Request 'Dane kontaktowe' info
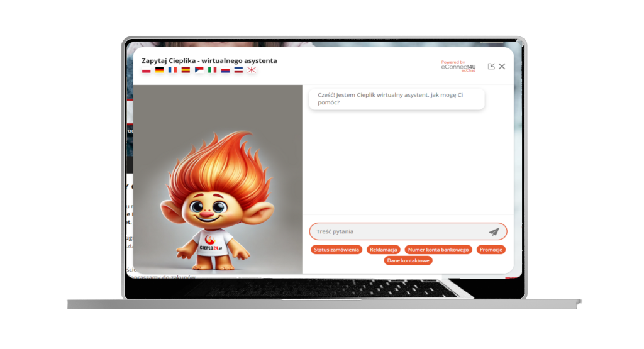Viewport: 644px width, 349px height. pos(408,260)
